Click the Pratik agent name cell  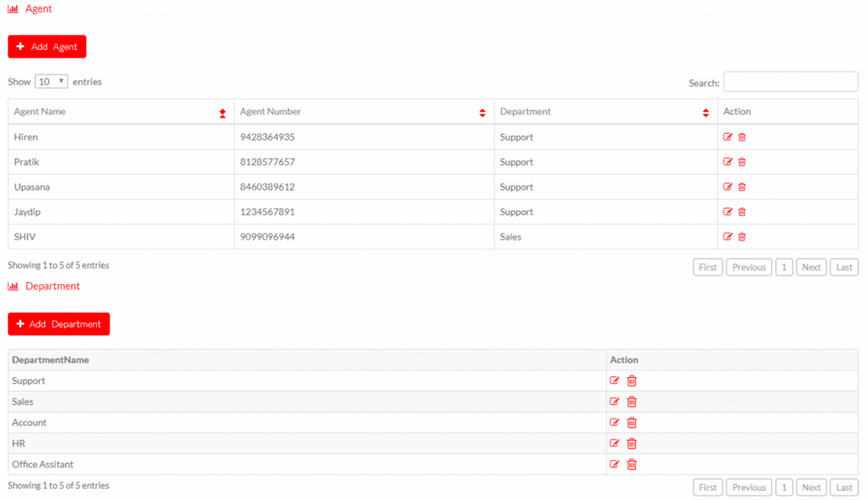120,162
